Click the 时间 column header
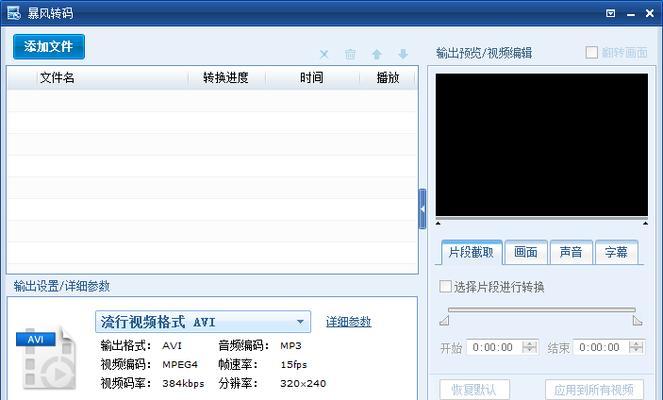The height and width of the screenshot is (400, 663). [x=312, y=78]
